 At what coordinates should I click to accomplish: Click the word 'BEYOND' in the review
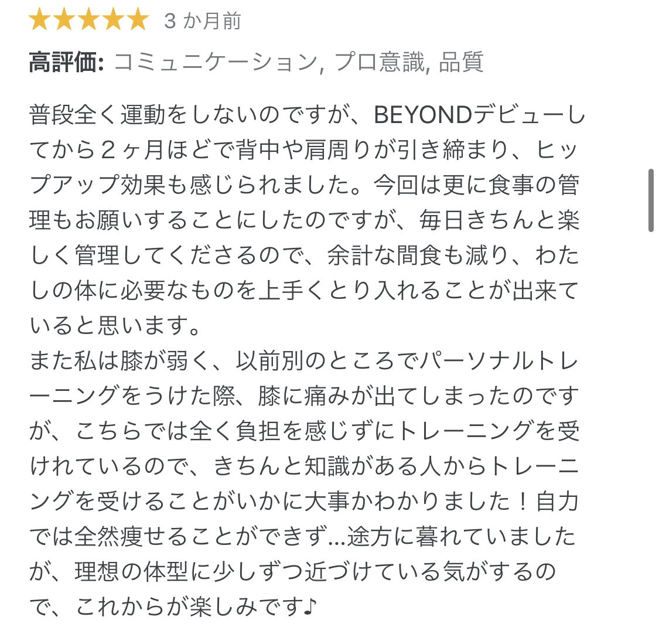[423, 115]
